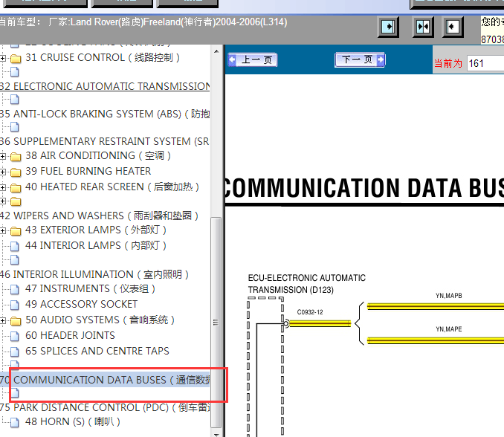Select 44 INTERIOR LAMPS tree item
Viewport: 504px width, 437px height.
pyautogui.click(x=96, y=245)
